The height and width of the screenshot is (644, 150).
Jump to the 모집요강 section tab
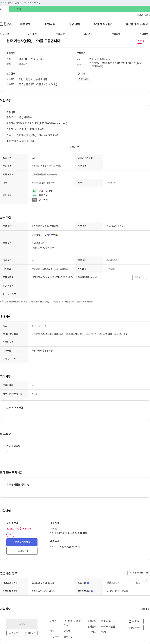point(5,34)
